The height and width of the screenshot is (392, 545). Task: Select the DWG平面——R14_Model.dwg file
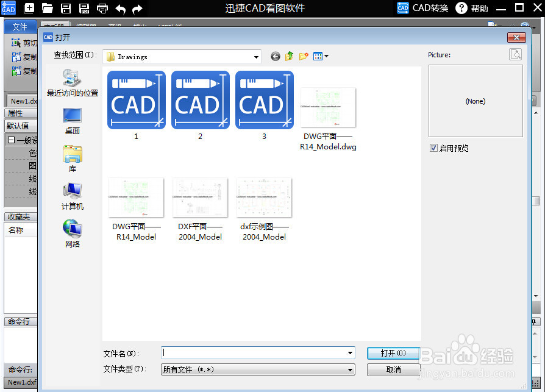(x=328, y=119)
